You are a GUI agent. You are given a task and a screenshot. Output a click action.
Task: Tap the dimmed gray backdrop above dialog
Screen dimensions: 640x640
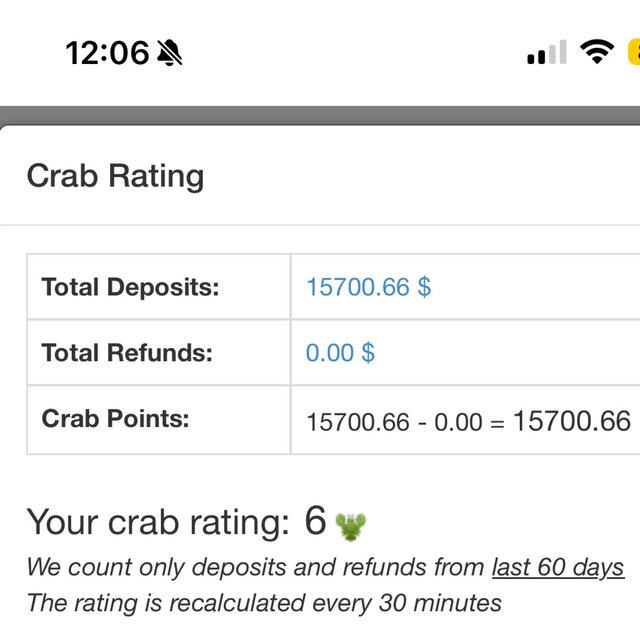(320, 115)
